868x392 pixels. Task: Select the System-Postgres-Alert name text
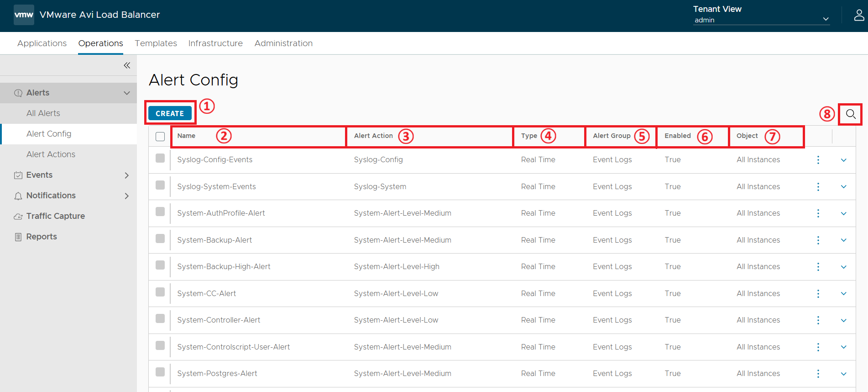pos(217,374)
